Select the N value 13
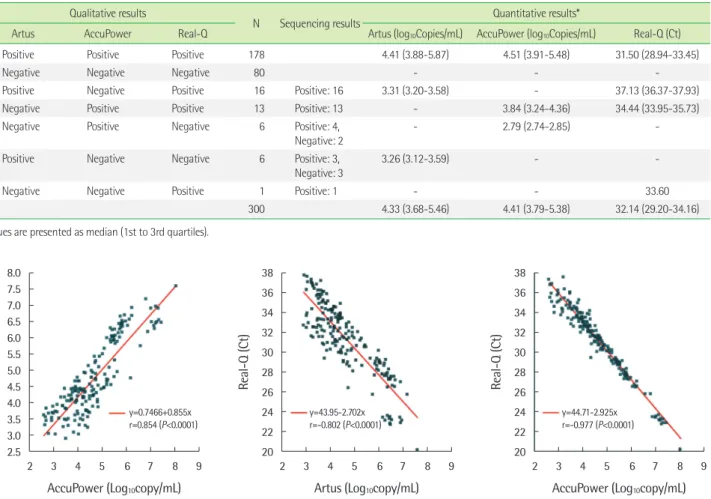Viewport: 711px width, 499px height. coord(259,108)
